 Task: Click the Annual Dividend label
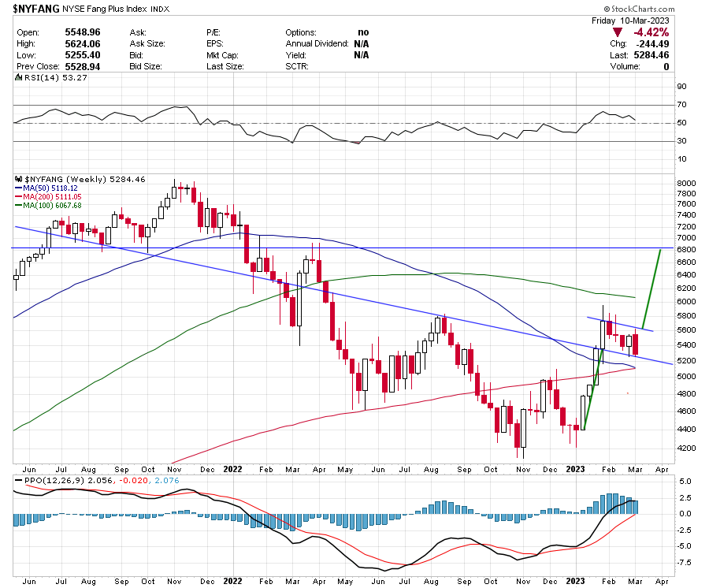tap(317, 44)
